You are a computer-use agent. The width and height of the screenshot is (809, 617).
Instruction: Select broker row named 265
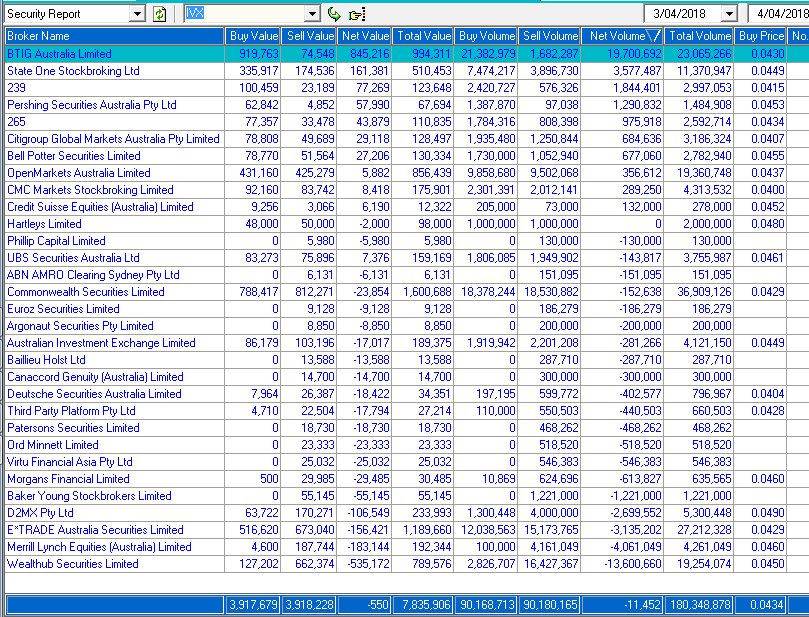(x=407, y=122)
